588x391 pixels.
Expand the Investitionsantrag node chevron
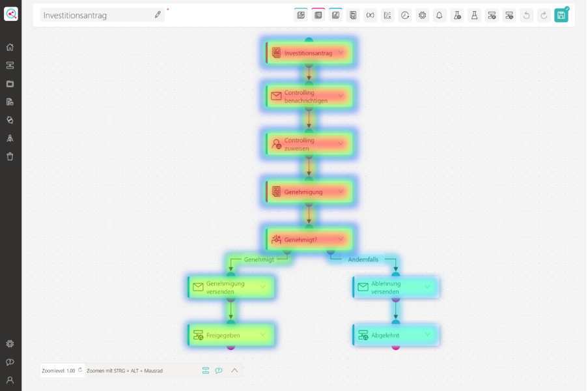click(x=341, y=53)
